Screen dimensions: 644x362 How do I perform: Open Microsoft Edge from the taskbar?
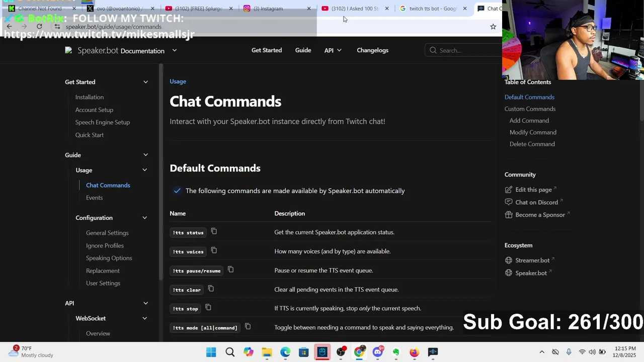[285, 352]
